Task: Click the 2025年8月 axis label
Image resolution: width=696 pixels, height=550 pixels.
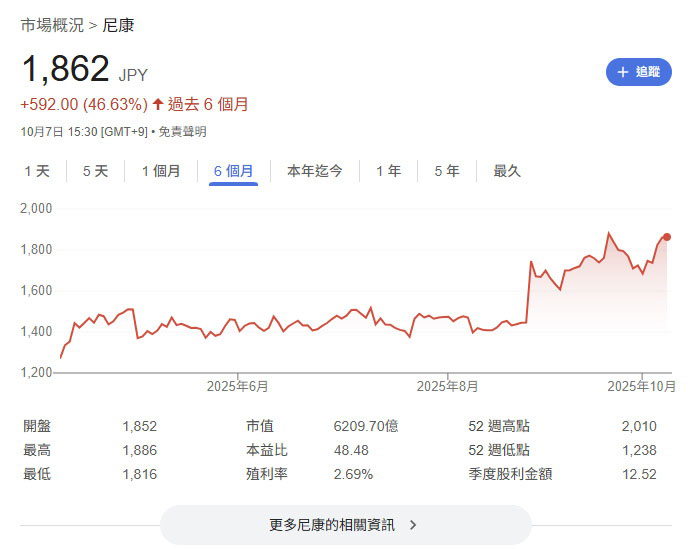Action: [450, 385]
